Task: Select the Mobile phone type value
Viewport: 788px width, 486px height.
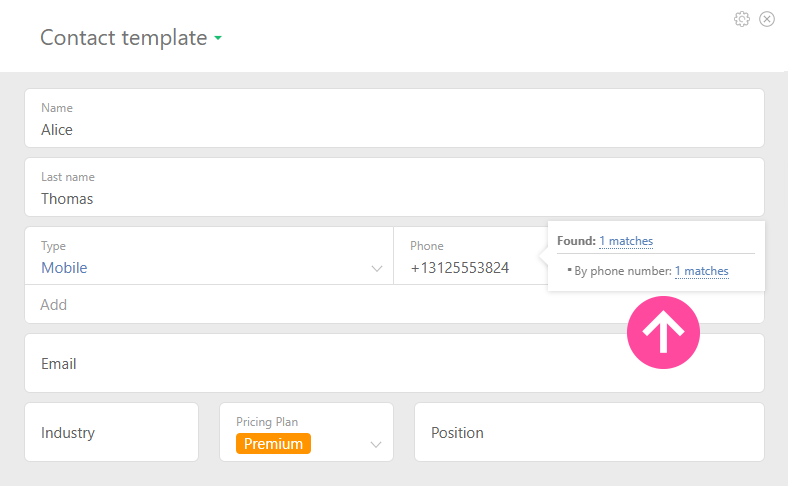Action: pyautogui.click(x=64, y=268)
